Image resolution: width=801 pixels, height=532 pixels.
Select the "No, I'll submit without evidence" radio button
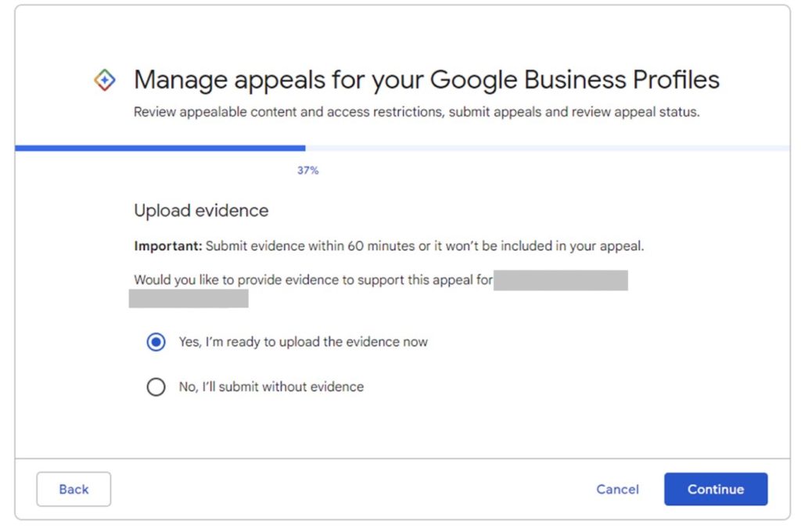pos(156,386)
